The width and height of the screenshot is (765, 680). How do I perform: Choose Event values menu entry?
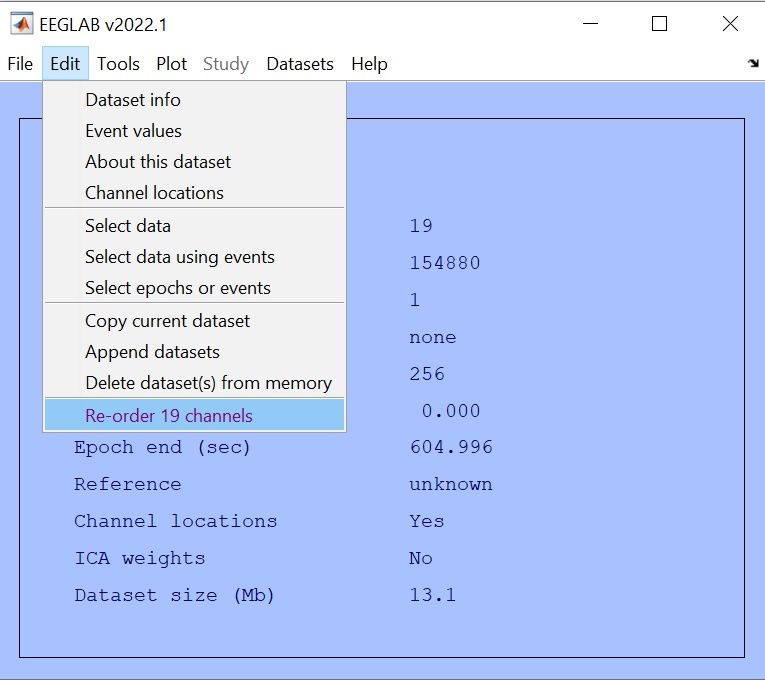tap(195, 131)
